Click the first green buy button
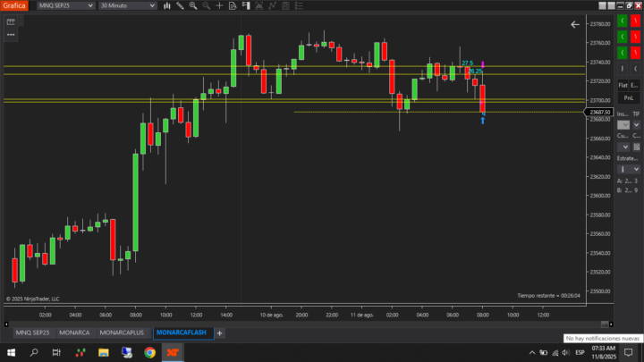 coord(623,21)
